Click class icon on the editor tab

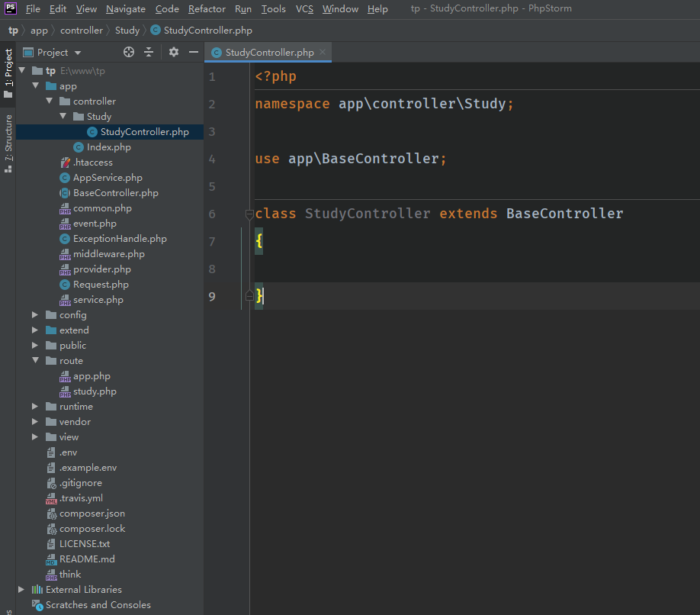click(217, 53)
